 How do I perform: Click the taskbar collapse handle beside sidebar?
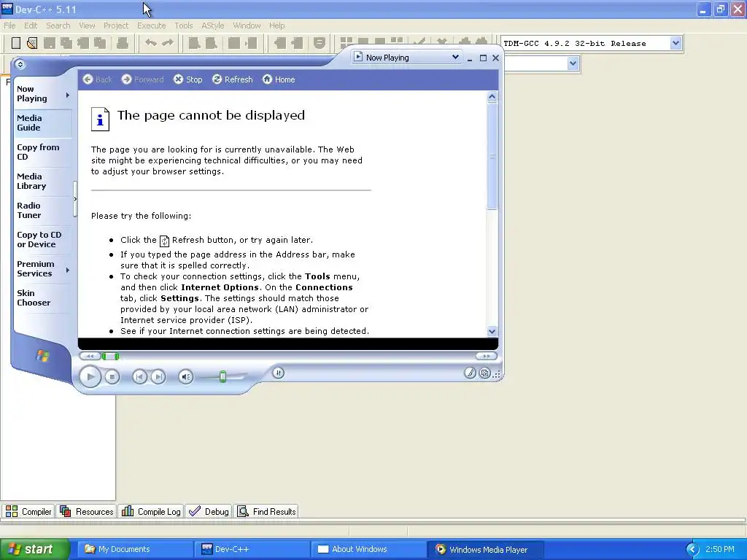75,199
